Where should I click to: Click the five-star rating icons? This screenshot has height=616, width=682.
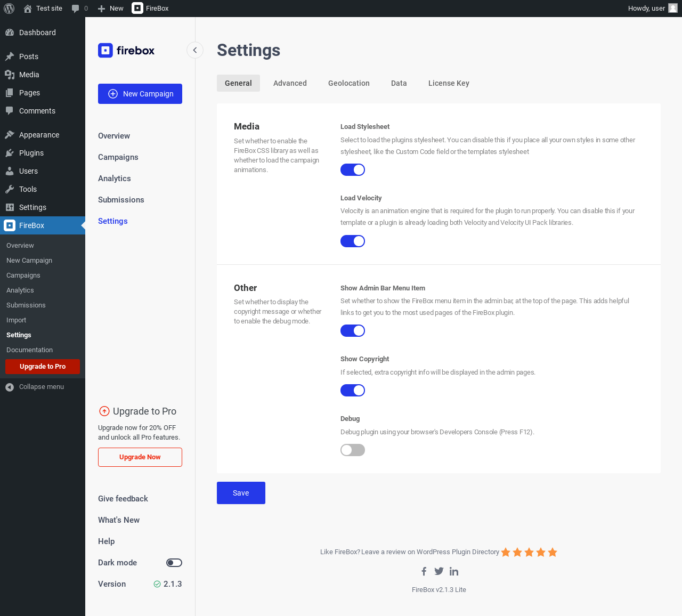529,552
